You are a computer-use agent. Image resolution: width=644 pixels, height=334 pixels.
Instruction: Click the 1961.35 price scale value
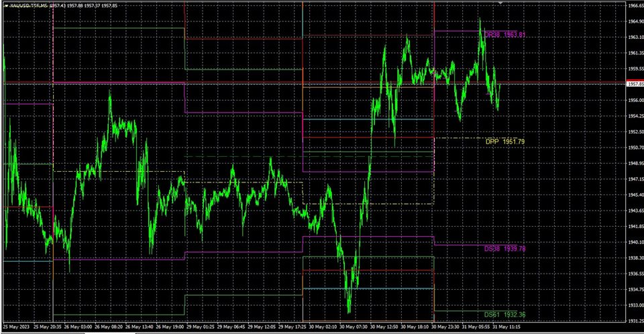[x=636, y=52]
